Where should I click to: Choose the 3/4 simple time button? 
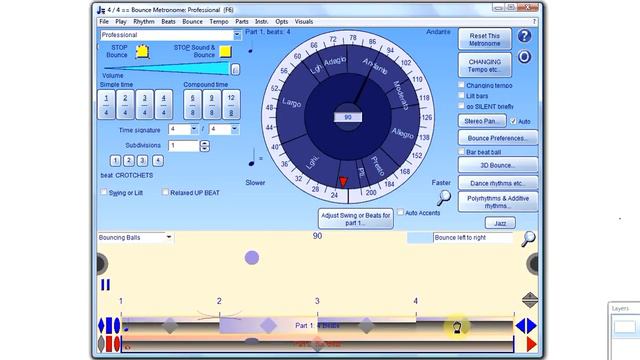(x=144, y=104)
